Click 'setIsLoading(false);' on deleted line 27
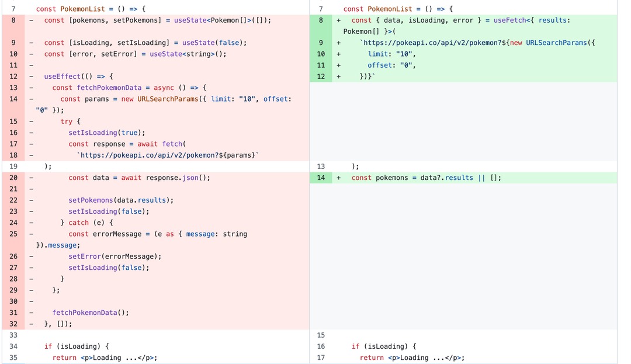The image size is (631, 364). click(x=109, y=268)
